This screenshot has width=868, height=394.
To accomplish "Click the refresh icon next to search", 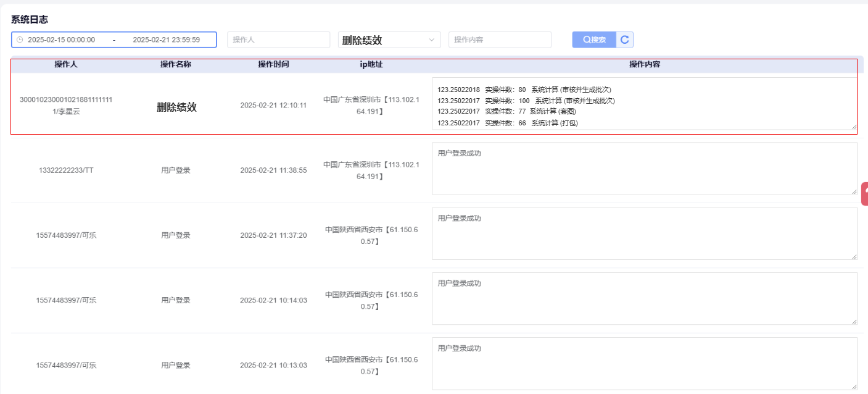I will pyautogui.click(x=624, y=40).
